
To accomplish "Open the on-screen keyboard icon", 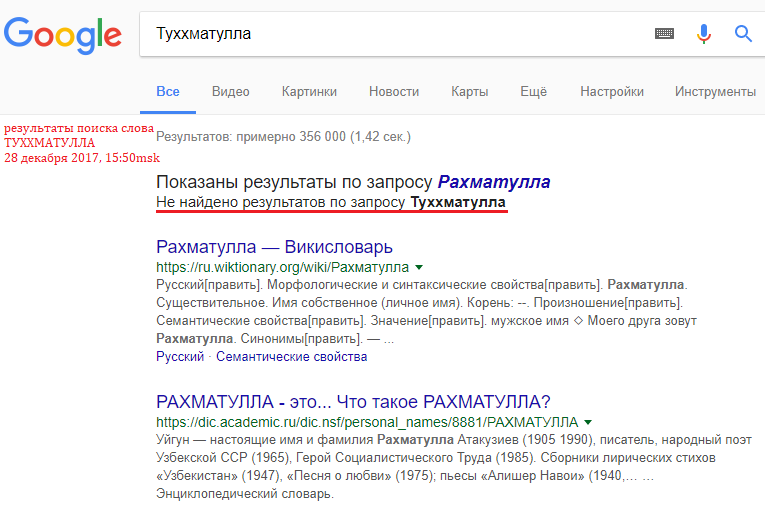I will (x=664, y=34).
